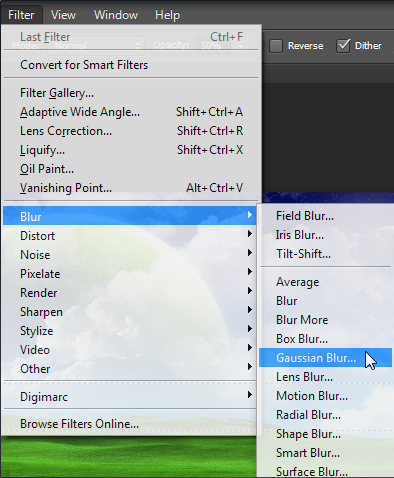
Task: Open the Help menu
Action: [x=167, y=15]
